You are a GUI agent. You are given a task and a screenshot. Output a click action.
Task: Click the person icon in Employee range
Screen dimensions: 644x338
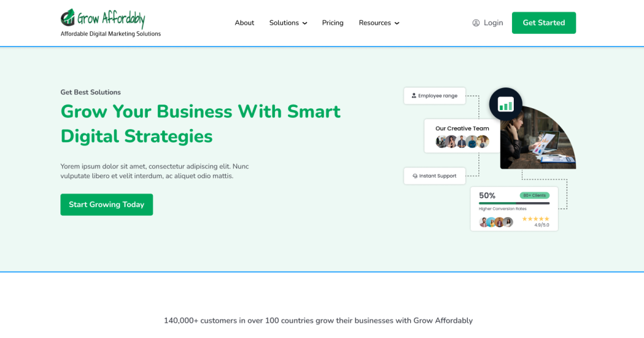[x=414, y=96]
